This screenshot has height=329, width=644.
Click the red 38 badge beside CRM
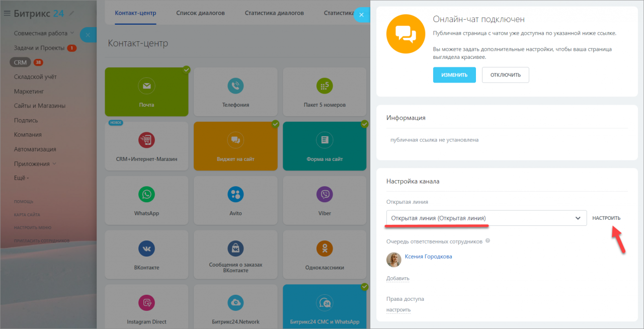pos(38,62)
